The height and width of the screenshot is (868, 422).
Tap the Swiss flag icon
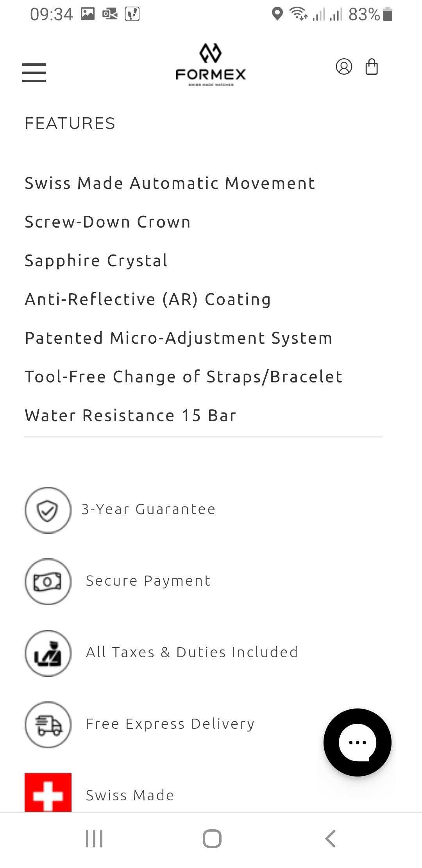pos(48,792)
